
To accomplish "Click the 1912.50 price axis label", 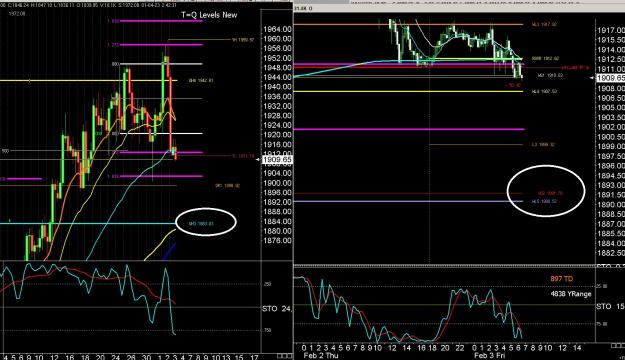I will (x=611, y=59).
